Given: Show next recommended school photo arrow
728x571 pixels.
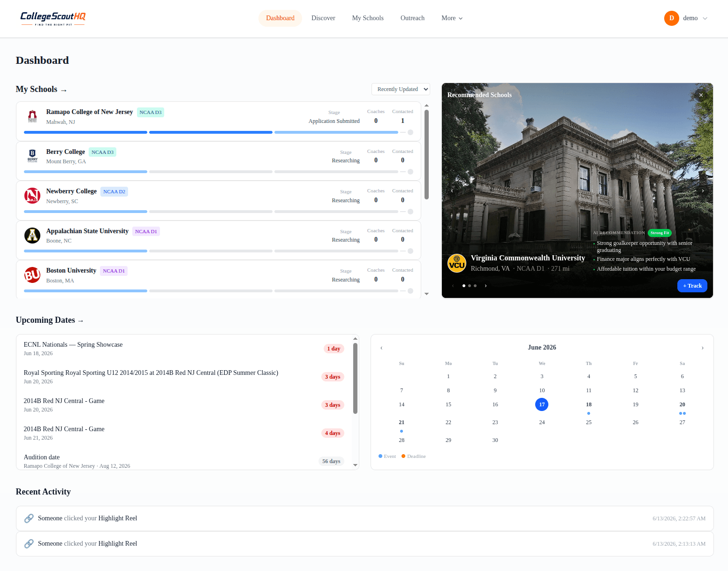Looking at the screenshot, I should tap(703, 191).
